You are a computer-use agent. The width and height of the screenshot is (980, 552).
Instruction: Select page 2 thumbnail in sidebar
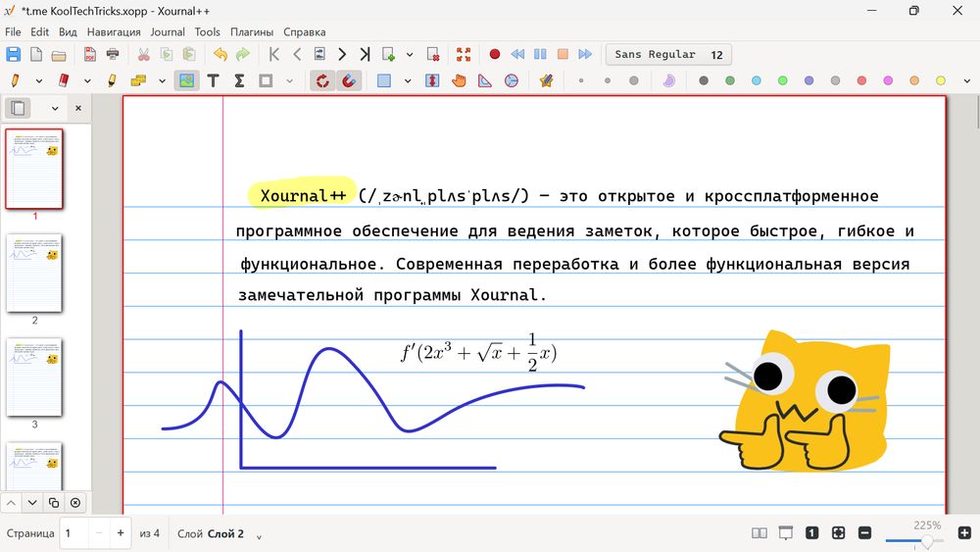point(34,274)
